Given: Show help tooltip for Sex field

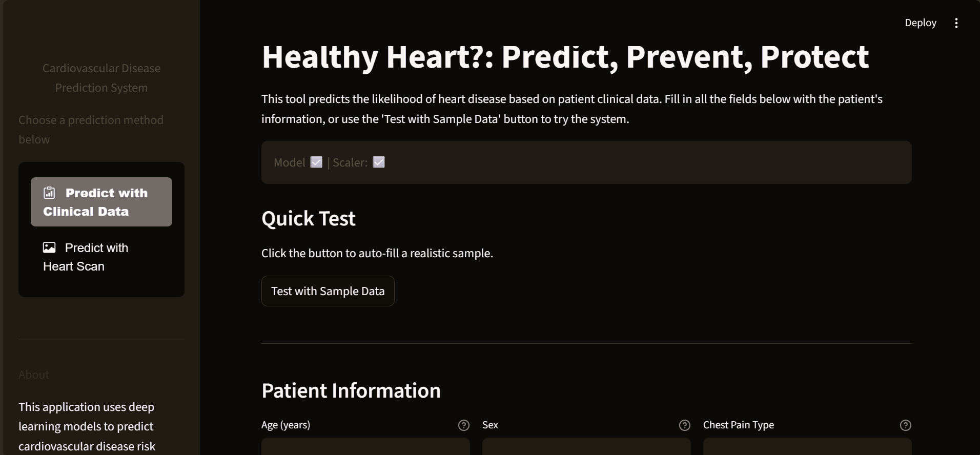Looking at the screenshot, I should [684, 425].
